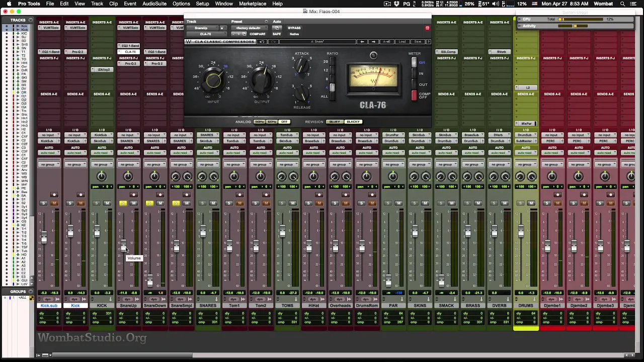Open Waves help question mark button
Viewport: 644px width, 362px height.
(428, 42)
